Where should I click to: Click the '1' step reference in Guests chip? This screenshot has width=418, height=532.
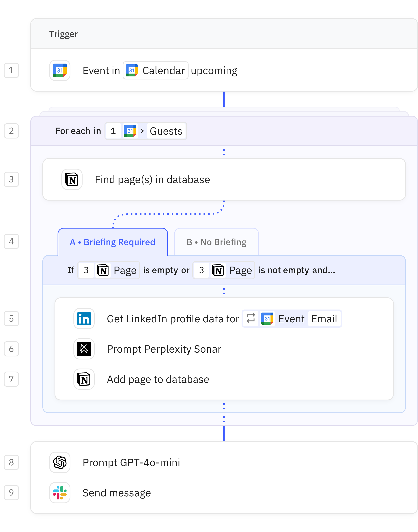(113, 131)
